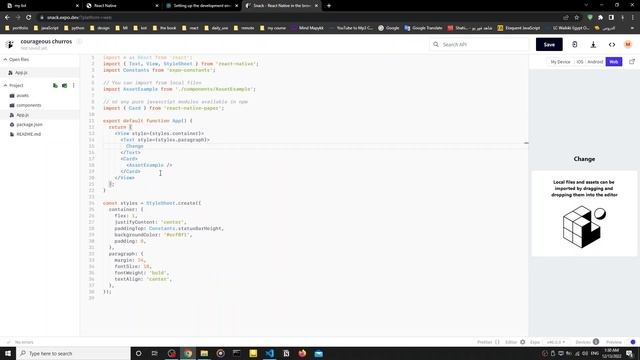Image resolution: width=640 pixels, height=360 pixels.
Task: Focus the Search API field
Action: click(x=479, y=44)
